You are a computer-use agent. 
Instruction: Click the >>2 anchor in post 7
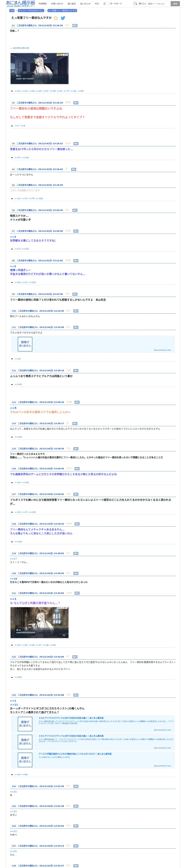[13, 237]
